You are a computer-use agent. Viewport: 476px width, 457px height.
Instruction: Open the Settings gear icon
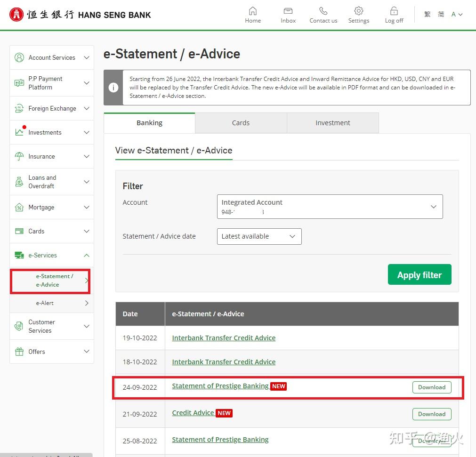(358, 11)
